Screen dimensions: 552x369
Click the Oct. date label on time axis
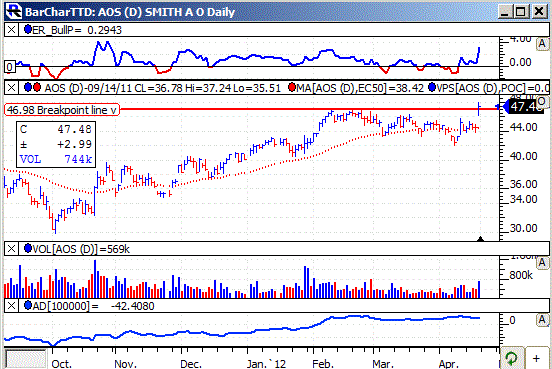click(x=61, y=364)
